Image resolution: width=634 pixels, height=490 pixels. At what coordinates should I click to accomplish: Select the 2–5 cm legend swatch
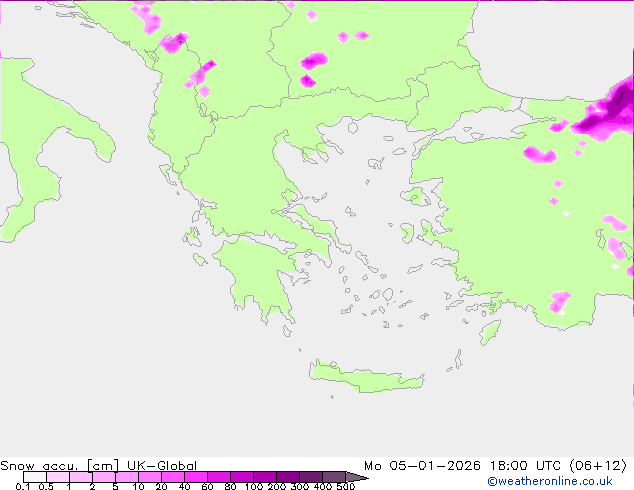(104, 477)
